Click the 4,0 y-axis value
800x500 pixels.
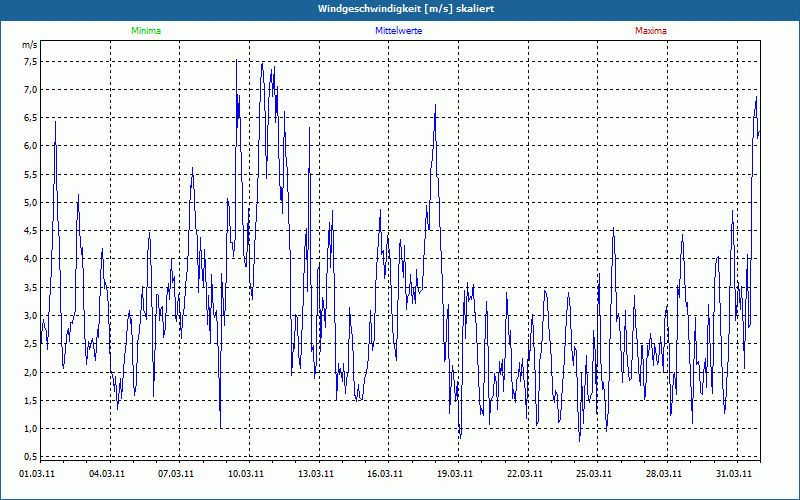click(31, 259)
